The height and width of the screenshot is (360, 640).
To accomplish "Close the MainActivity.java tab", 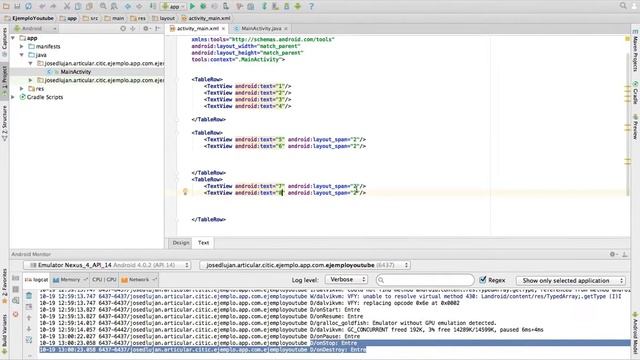I will pos(286,29).
